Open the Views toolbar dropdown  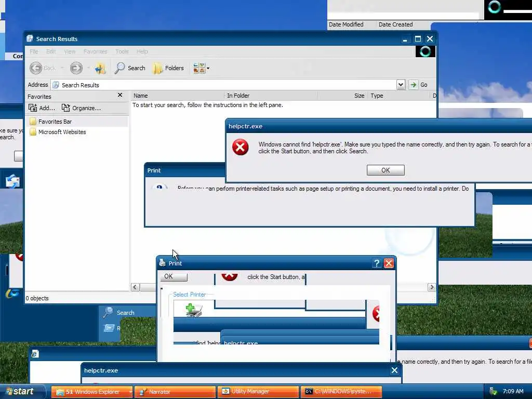(201, 68)
